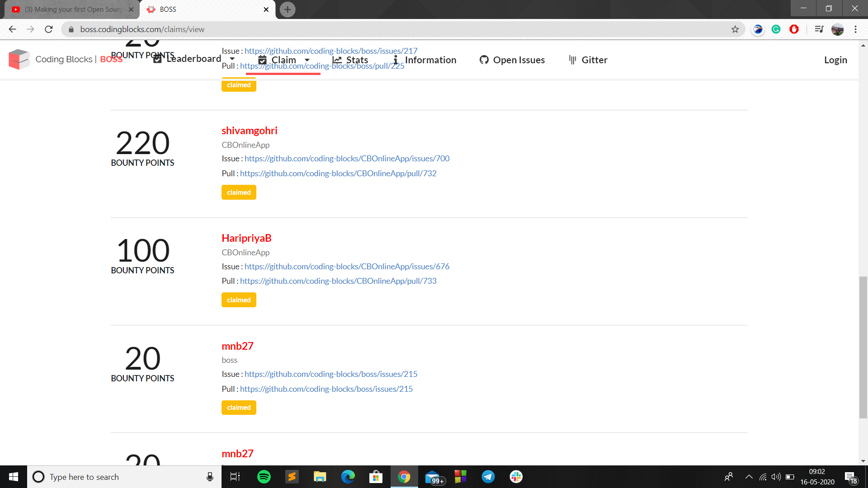Screen dimensions: 868x488
Task: Bookmark page with star icon
Action: click(x=735, y=29)
